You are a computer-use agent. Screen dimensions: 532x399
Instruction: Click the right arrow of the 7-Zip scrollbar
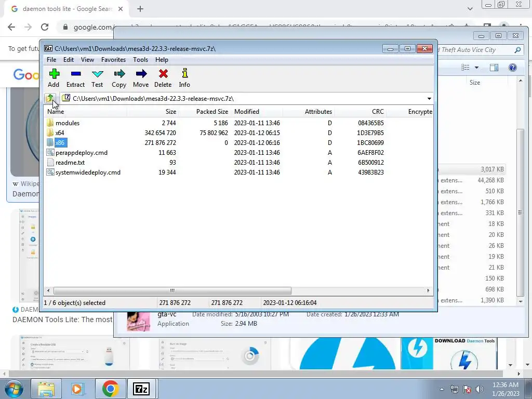click(428, 290)
